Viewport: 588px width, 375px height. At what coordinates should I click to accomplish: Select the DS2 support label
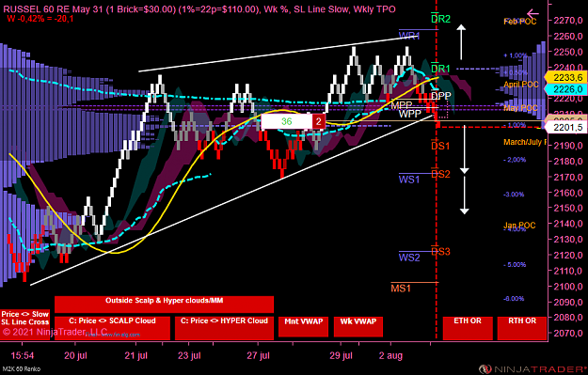(440, 174)
